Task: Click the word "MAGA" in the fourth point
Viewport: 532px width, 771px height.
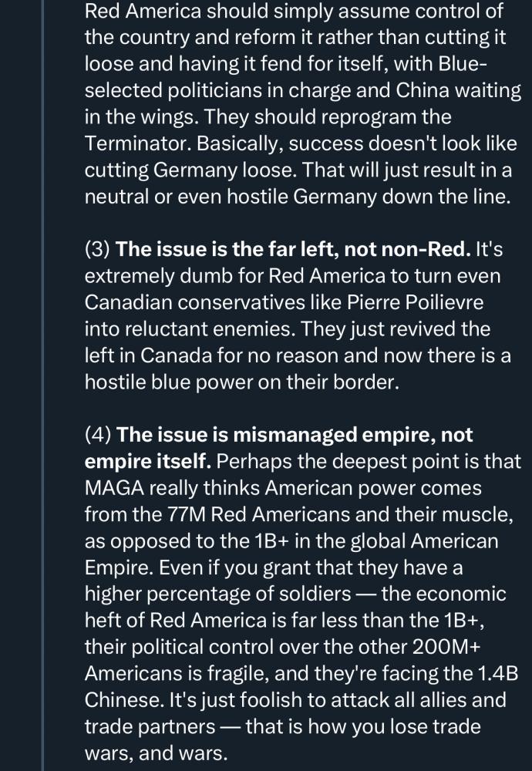Action: (114, 488)
